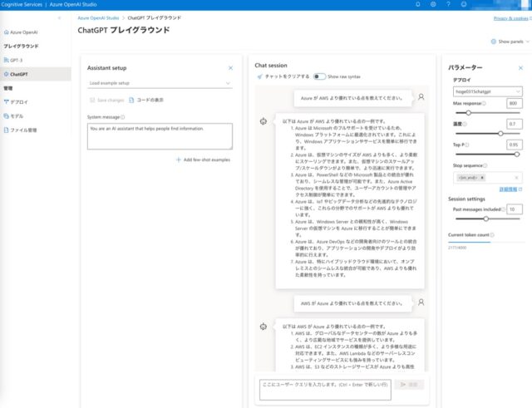532x408 pixels.
Task: Open モデル in the sidebar
Action: tap(17, 116)
